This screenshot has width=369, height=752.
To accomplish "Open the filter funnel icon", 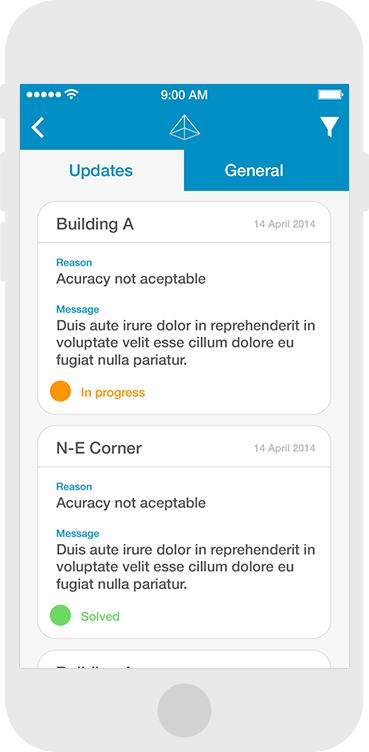I will click(330, 127).
